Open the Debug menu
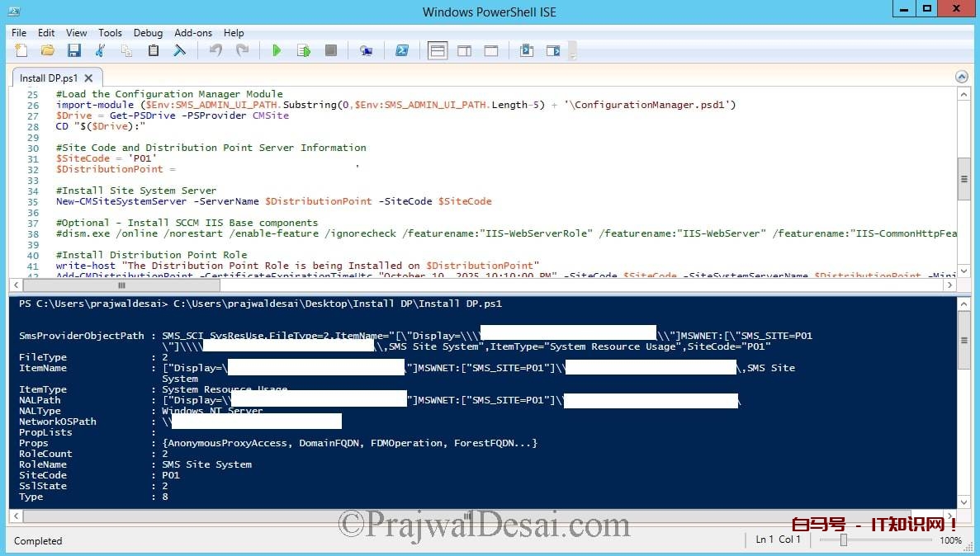This screenshot has width=980, height=556. 148,33
